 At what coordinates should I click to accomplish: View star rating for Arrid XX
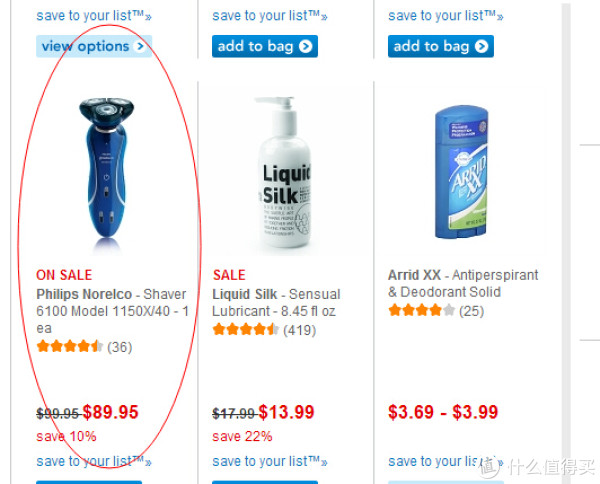[x=422, y=310]
